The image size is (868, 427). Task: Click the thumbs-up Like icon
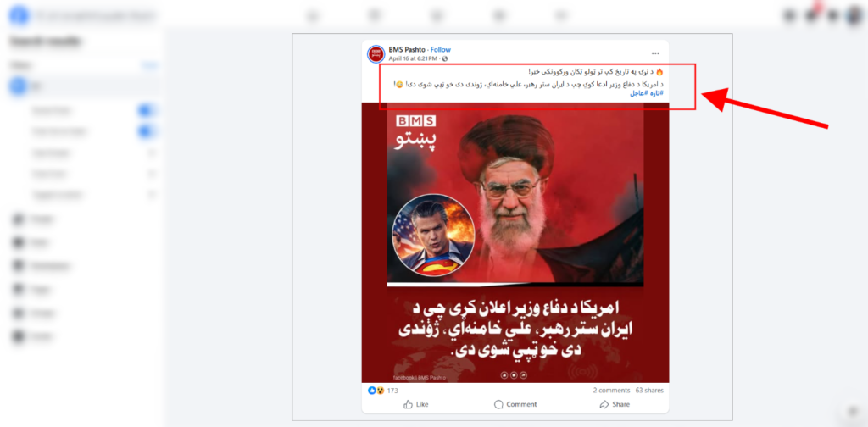(408, 404)
